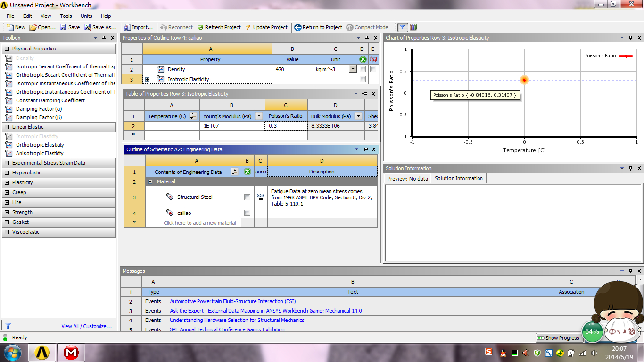The height and width of the screenshot is (362, 644).
Task: Expand the Hyperelastic toolbox group
Action: pos(7,173)
